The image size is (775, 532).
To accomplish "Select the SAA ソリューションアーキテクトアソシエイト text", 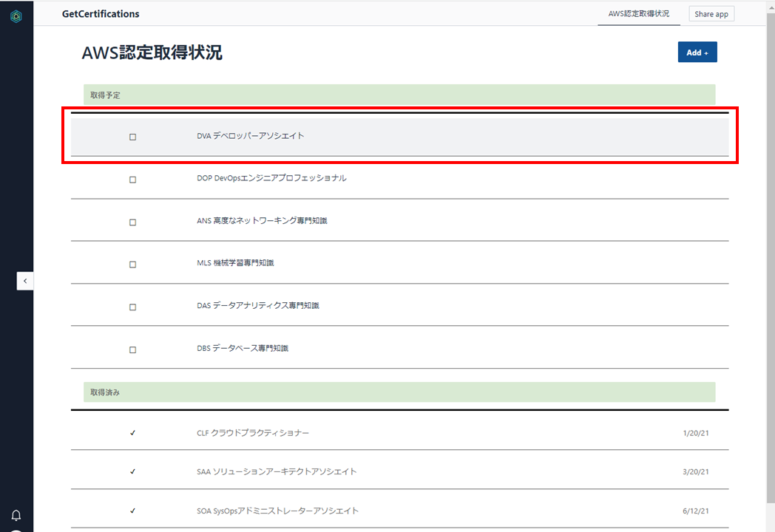I will point(277,471).
